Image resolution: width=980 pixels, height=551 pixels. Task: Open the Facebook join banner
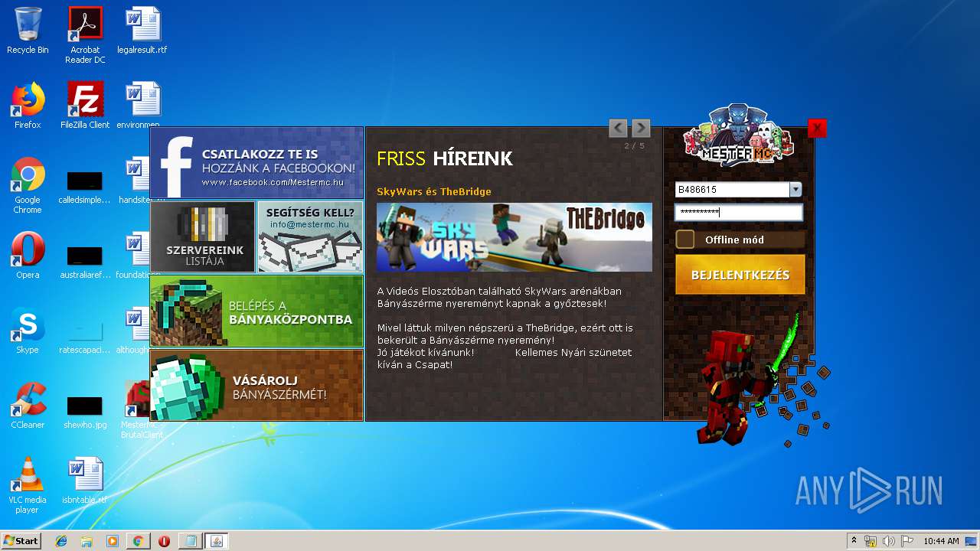pos(256,162)
